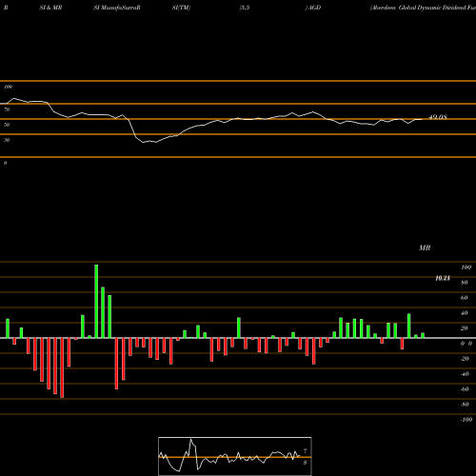Click the MR right axis label 100
This screenshot has height=476, width=476.
click(x=466, y=268)
